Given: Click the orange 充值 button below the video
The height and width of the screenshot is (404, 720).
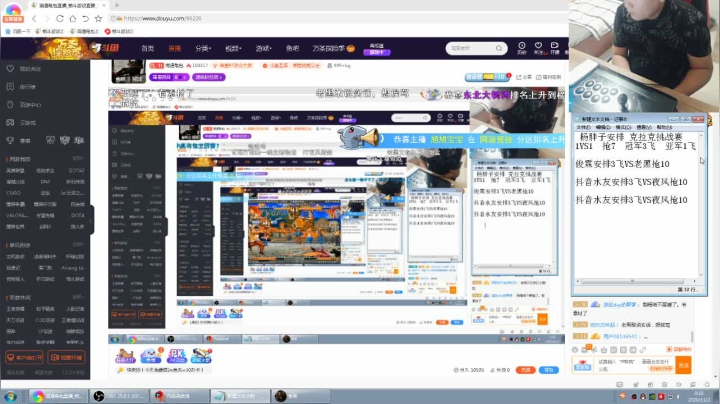Looking at the screenshot, I should click(525, 370).
